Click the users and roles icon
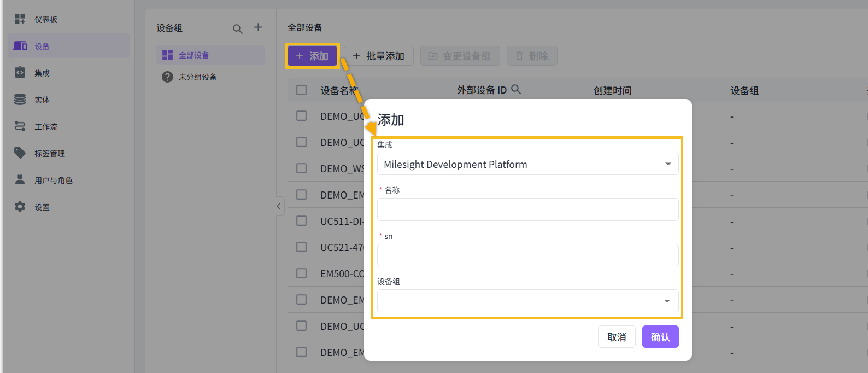Screen dimensions: 868x373 20,180
